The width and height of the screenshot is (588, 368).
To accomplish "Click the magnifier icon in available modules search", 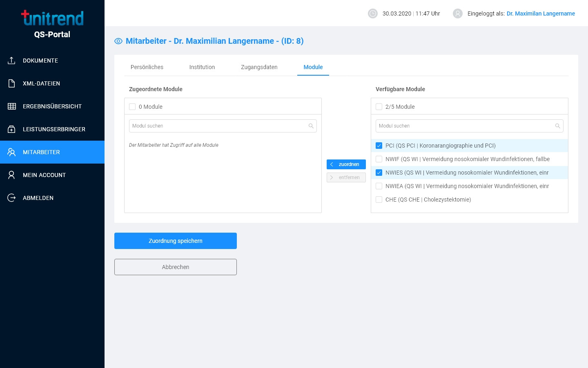I will coord(557,126).
